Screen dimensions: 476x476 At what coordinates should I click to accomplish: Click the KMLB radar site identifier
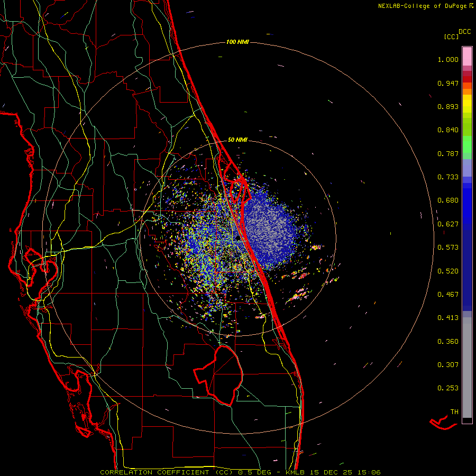pyautogui.click(x=295, y=472)
